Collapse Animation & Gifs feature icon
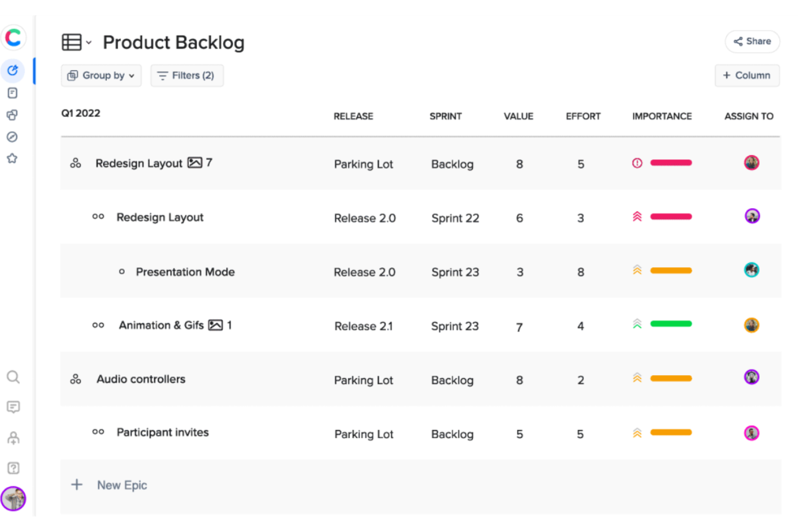The height and width of the screenshot is (532, 798). [98, 325]
